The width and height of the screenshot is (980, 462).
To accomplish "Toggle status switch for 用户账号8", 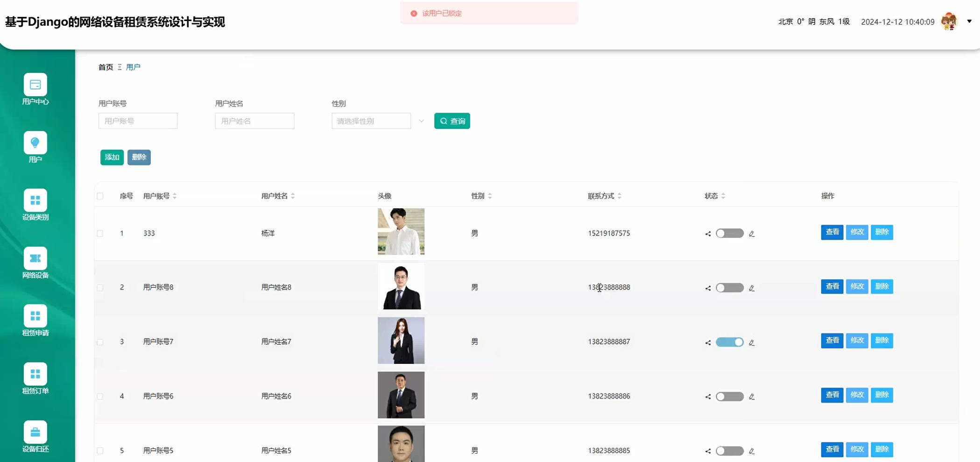I will click(x=730, y=288).
